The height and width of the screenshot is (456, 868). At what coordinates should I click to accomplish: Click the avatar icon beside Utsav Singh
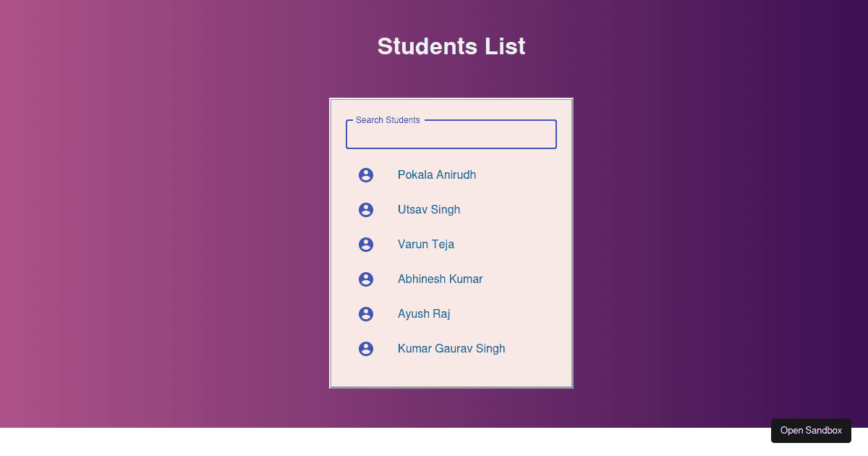(x=366, y=209)
